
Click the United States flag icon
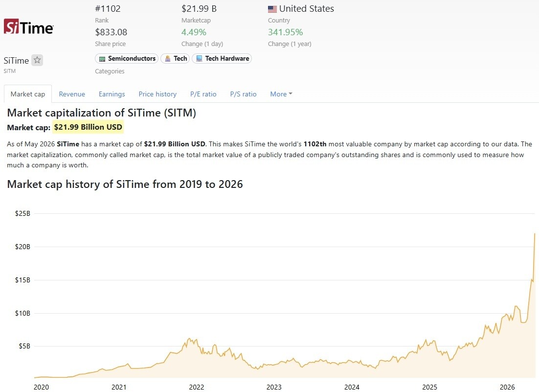[x=272, y=9]
